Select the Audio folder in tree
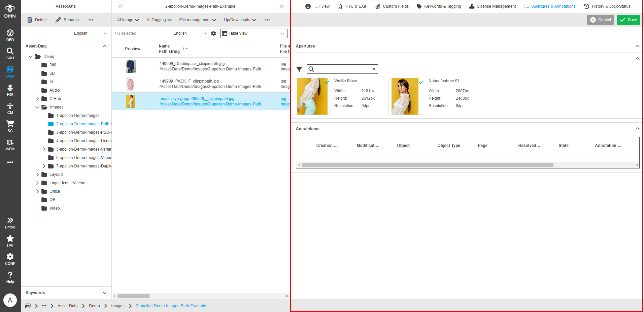 51,90
